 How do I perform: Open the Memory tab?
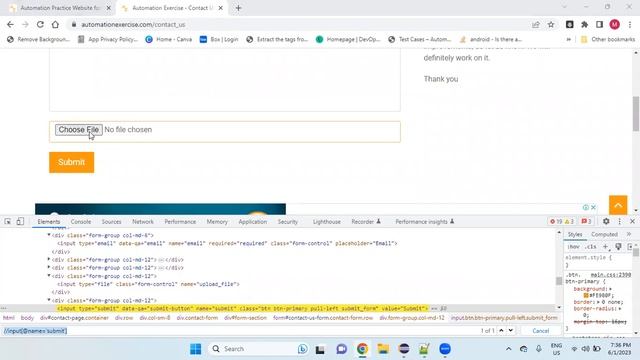pyautogui.click(x=217, y=222)
